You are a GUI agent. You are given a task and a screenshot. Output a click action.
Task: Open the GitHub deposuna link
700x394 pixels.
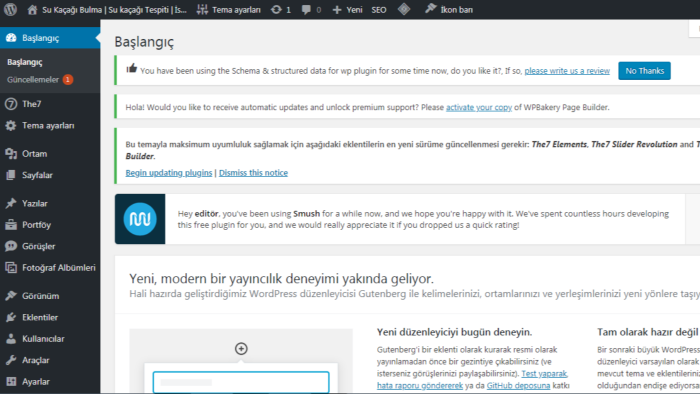click(x=518, y=386)
